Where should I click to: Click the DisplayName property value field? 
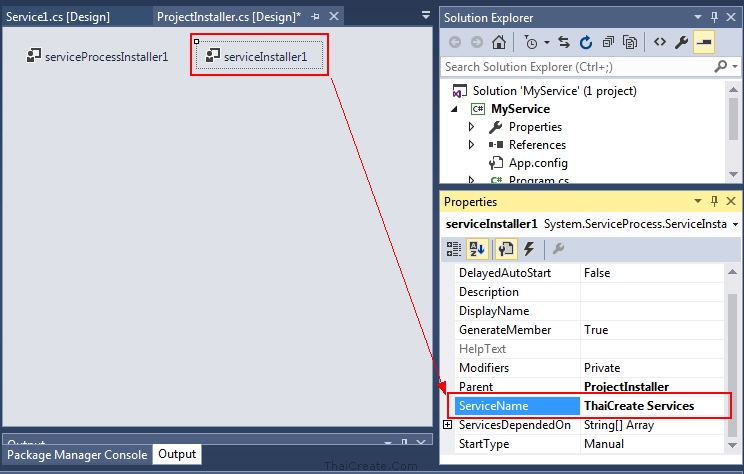coord(652,311)
